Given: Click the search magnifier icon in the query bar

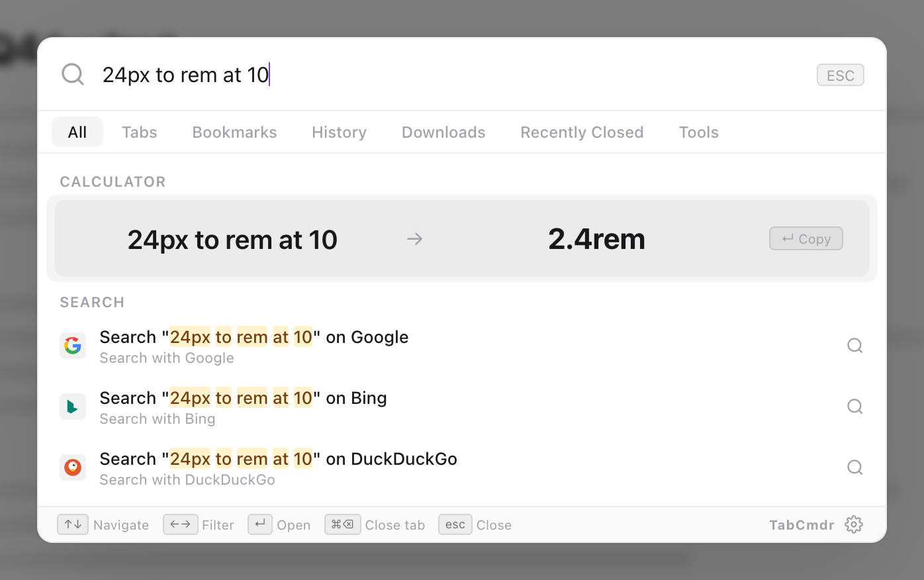Looking at the screenshot, I should pyautogui.click(x=73, y=74).
